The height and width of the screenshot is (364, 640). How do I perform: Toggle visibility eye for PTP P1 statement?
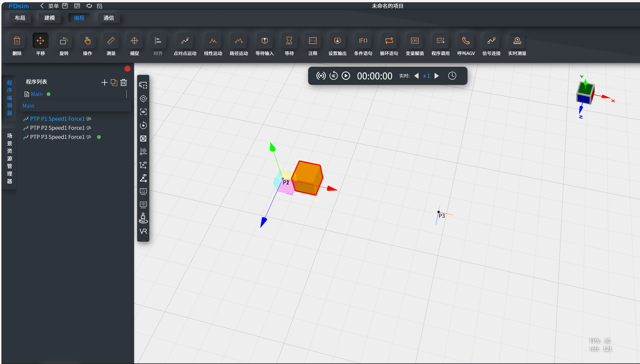pos(89,119)
